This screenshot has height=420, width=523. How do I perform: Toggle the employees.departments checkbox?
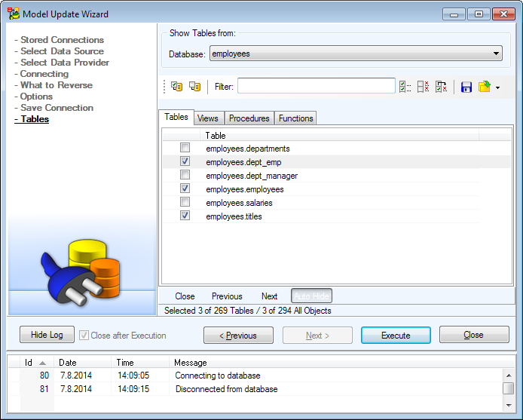point(185,148)
